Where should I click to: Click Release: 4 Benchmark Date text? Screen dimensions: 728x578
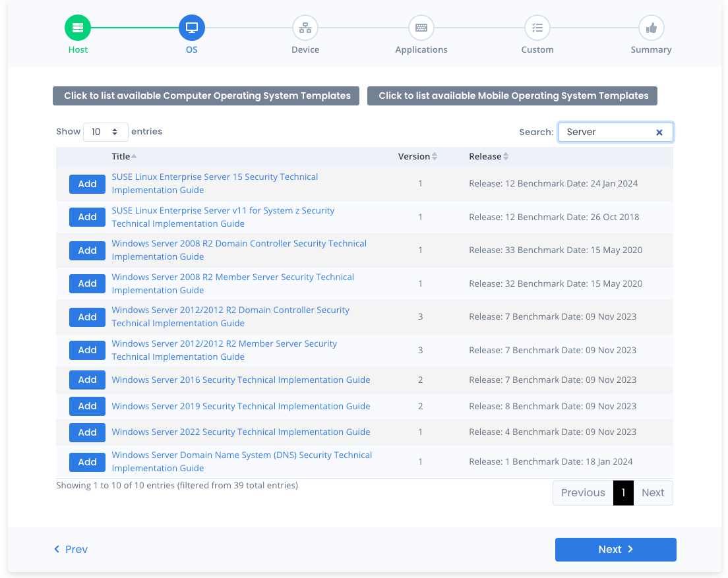pos(553,432)
